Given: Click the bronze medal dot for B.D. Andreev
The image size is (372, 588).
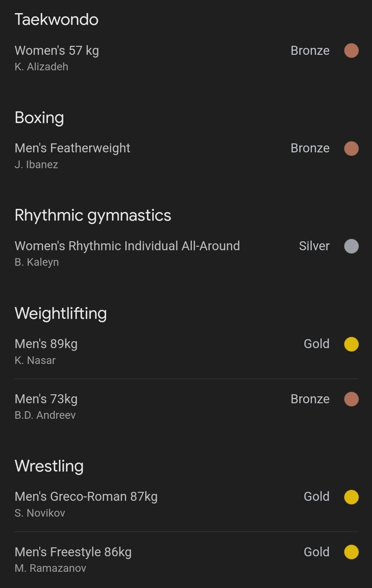Looking at the screenshot, I should click(x=351, y=399).
